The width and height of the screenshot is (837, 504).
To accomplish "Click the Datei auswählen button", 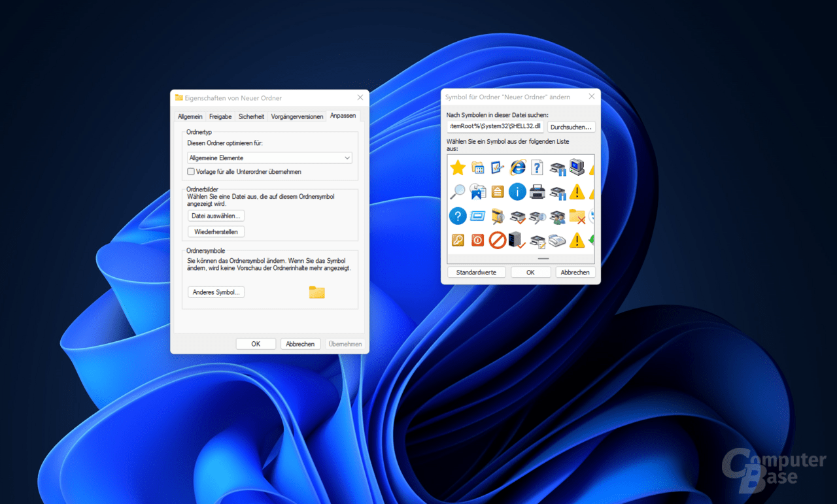I will point(216,216).
